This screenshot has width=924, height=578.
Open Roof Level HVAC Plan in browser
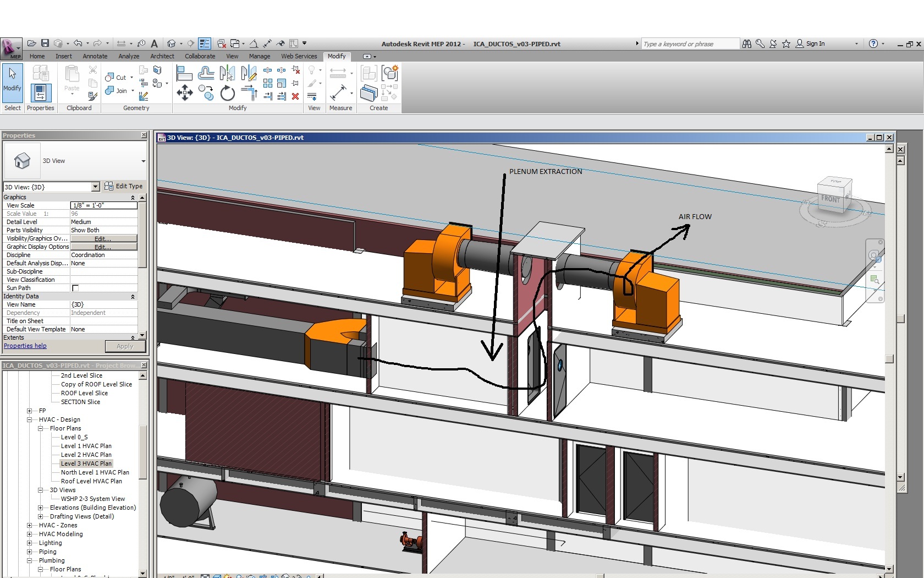91,481
